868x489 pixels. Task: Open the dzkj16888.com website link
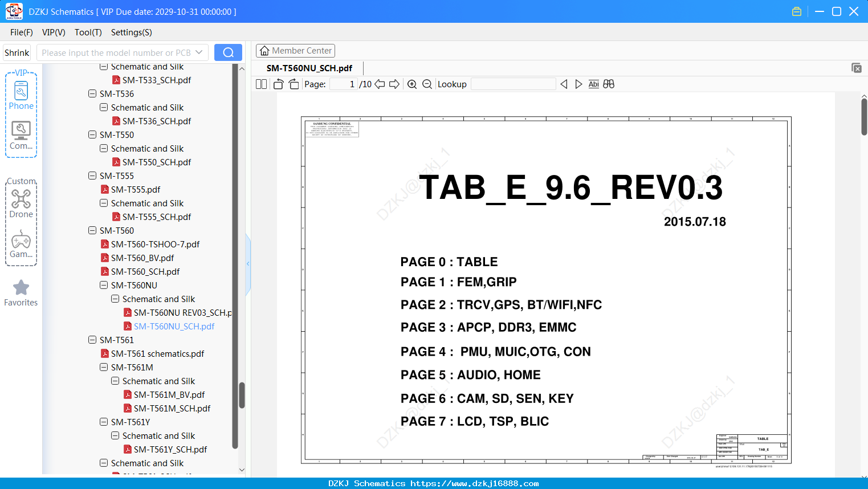coord(474,483)
